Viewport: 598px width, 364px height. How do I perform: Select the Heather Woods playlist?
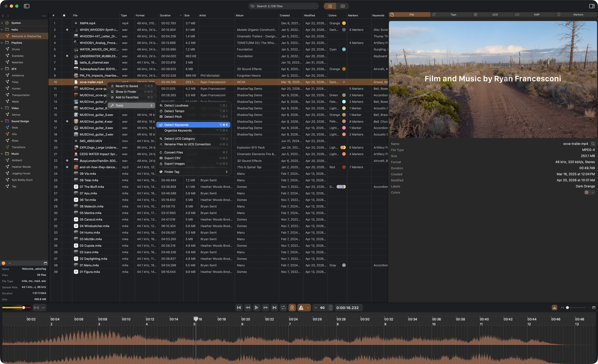pyautogui.click(x=21, y=167)
